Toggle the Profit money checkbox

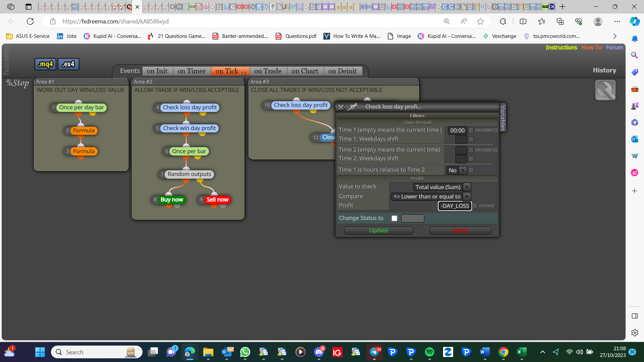(x=475, y=205)
